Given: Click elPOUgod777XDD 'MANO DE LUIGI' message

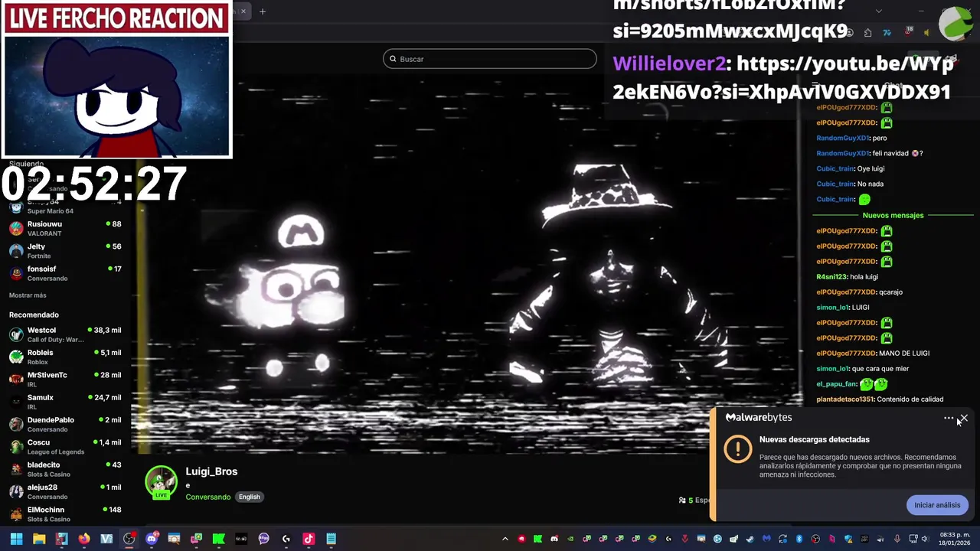Looking at the screenshot, I should tap(873, 353).
